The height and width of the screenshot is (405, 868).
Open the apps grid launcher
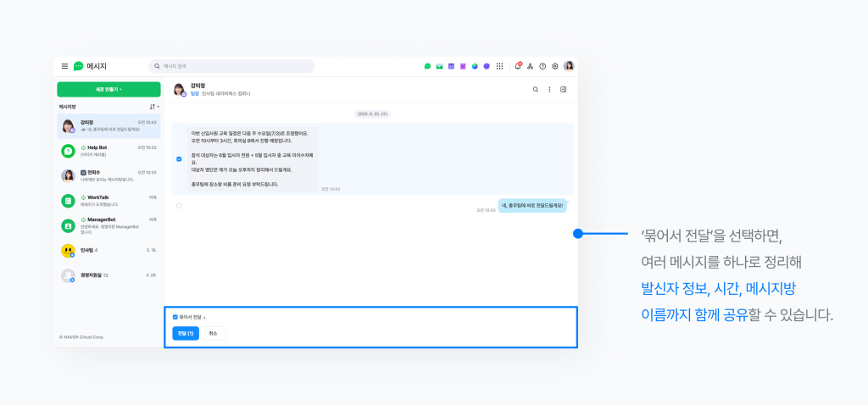(x=499, y=66)
